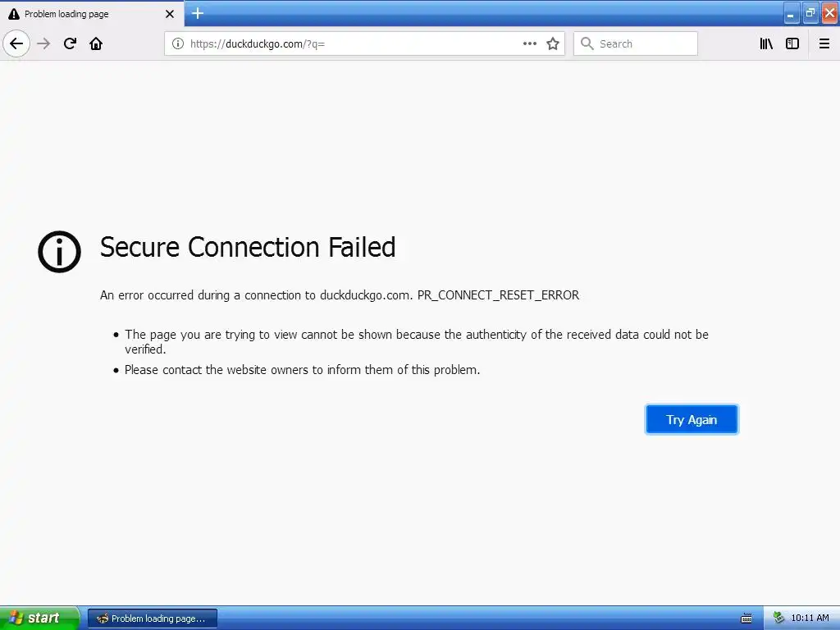
Task: Click the Back navigation arrow
Action: (16, 43)
